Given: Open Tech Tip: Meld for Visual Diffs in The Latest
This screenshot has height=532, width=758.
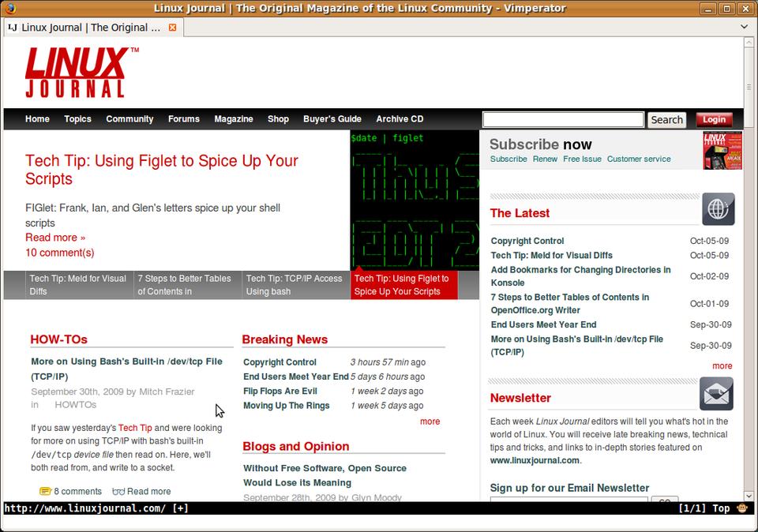Looking at the screenshot, I should pos(552,255).
